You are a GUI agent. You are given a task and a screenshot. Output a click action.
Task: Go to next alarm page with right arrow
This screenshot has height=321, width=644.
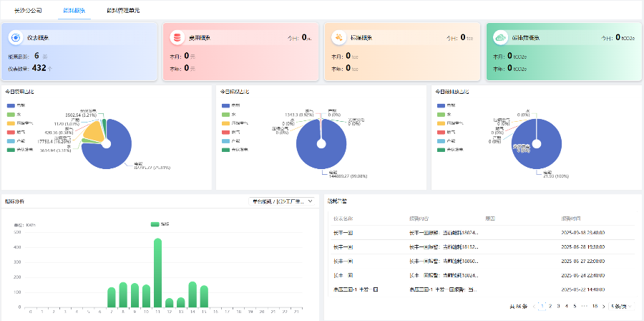coord(603,306)
